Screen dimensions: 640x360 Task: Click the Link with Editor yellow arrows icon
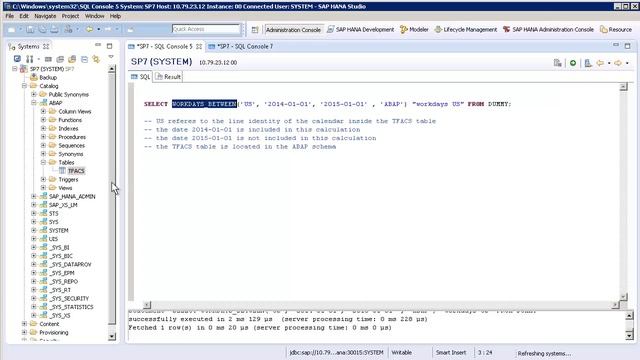(96, 60)
